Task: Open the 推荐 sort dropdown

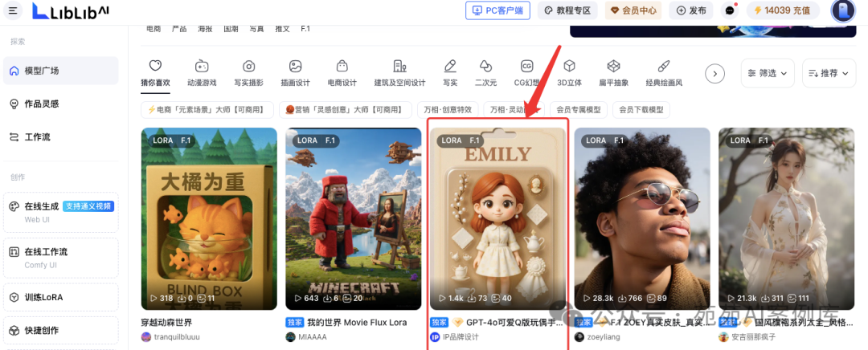Action: tap(829, 73)
